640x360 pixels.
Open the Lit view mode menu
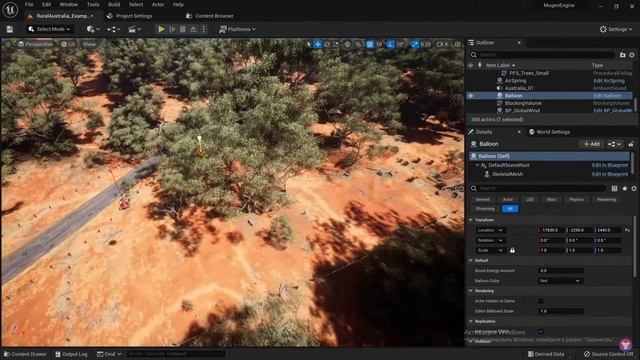(68, 44)
